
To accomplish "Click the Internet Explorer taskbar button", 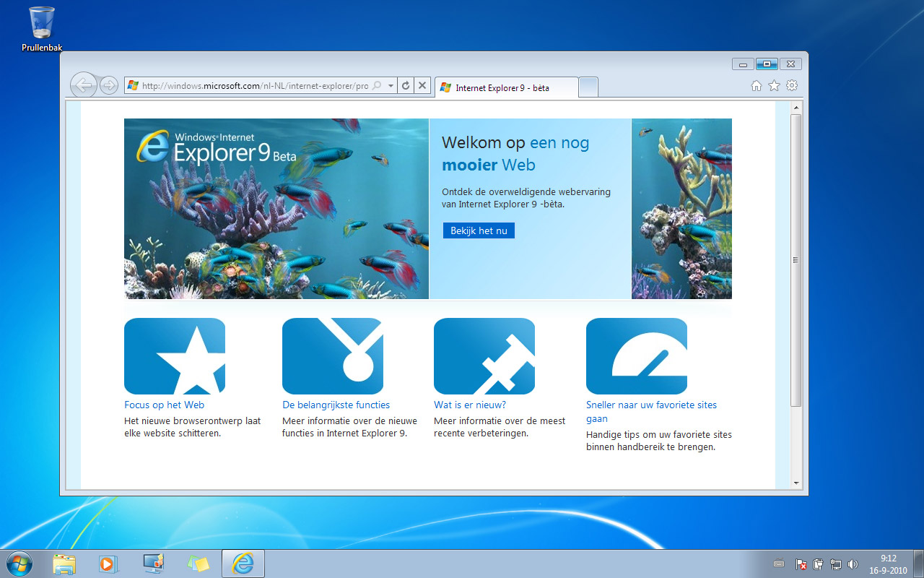I will (x=243, y=564).
